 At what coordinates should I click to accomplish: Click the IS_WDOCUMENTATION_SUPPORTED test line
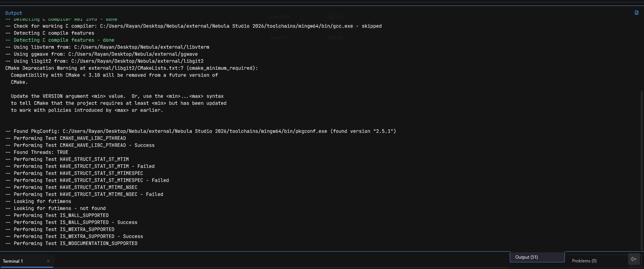(x=72, y=244)
